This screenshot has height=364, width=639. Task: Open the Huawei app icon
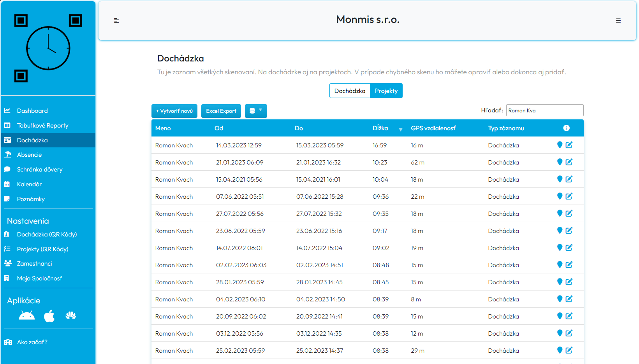(x=71, y=315)
